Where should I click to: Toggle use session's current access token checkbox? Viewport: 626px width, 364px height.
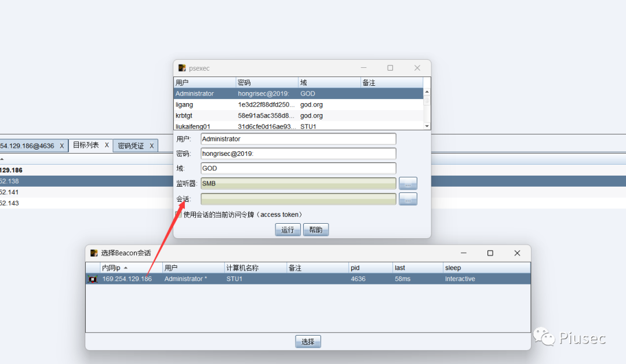point(179,214)
